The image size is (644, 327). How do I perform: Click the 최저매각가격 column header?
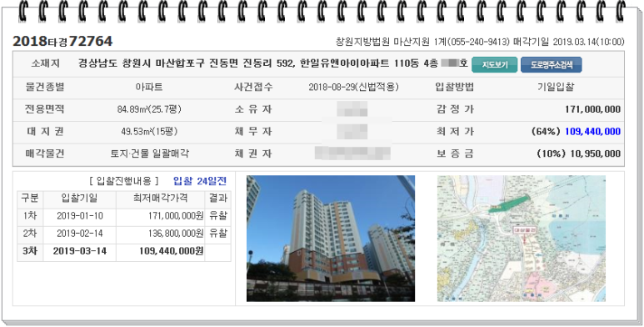(x=161, y=199)
